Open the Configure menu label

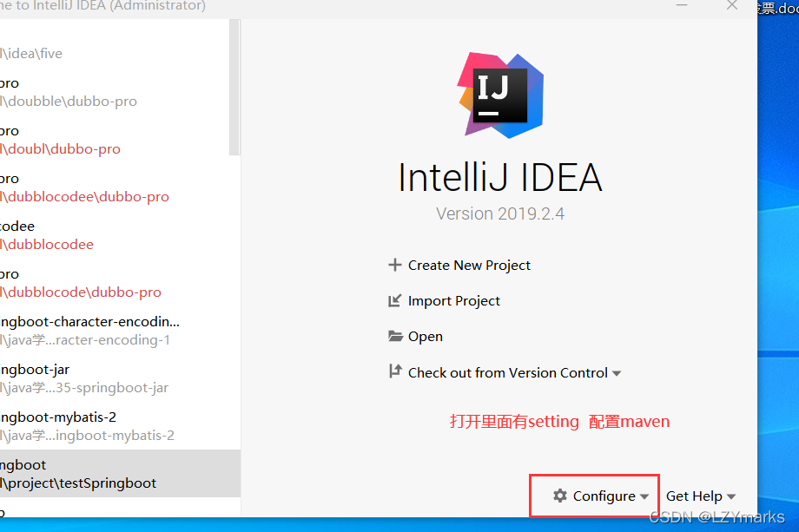(604, 496)
